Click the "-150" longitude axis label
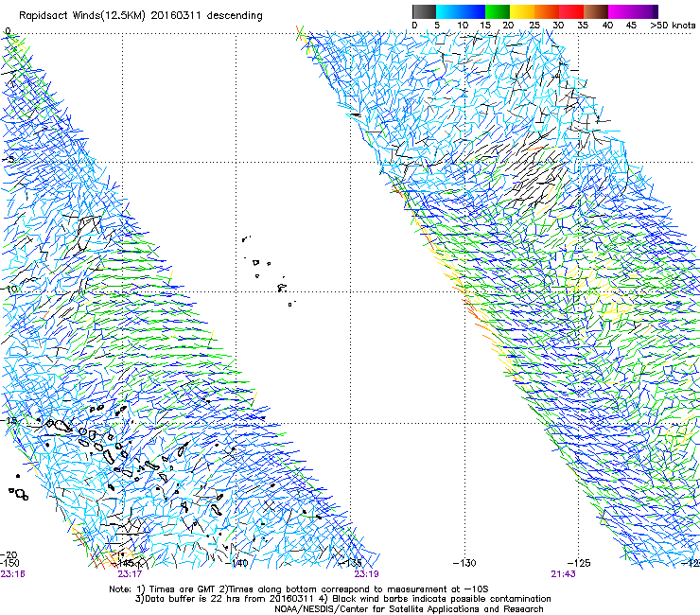The height and width of the screenshot is (615, 700). (9, 563)
